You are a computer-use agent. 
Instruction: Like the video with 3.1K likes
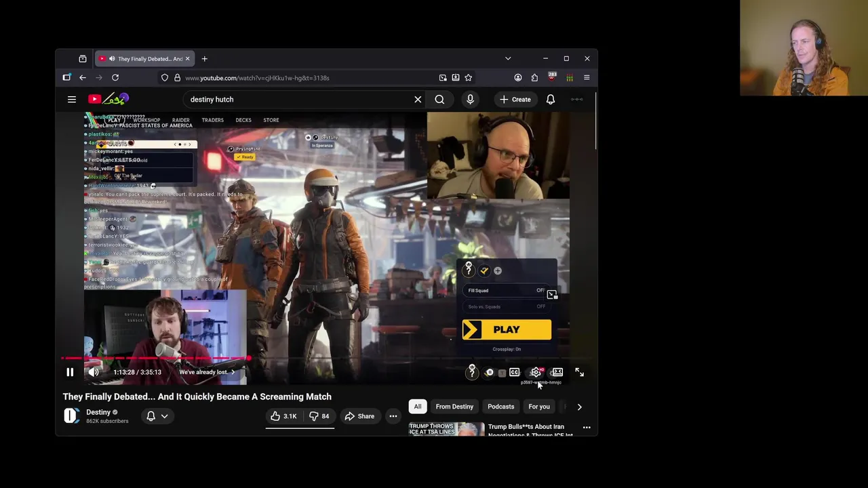283,416
